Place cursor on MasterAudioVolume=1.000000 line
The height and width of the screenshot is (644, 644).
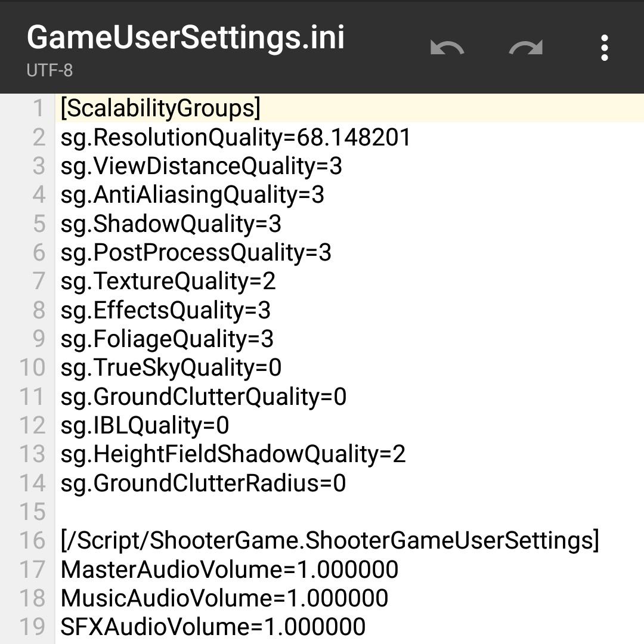pos(229,569)
